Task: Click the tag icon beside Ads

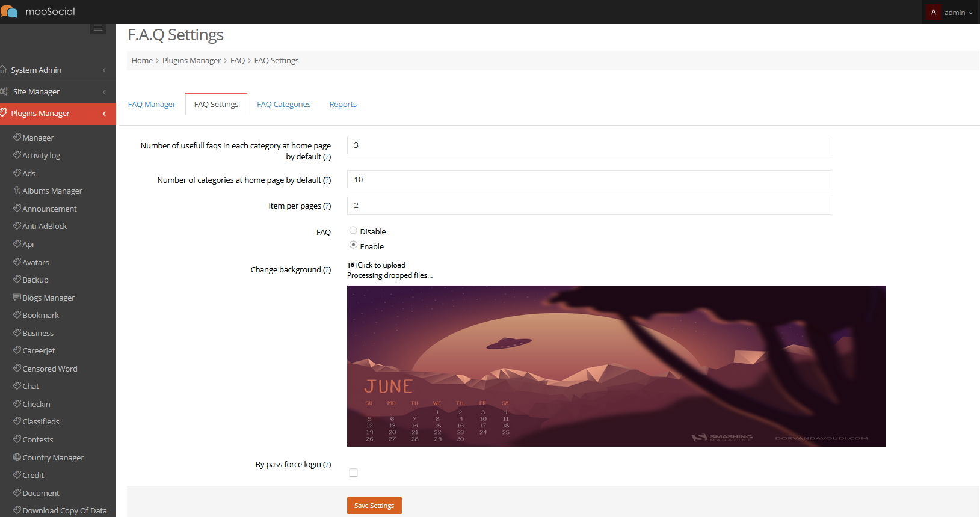Action: point(17,173)
